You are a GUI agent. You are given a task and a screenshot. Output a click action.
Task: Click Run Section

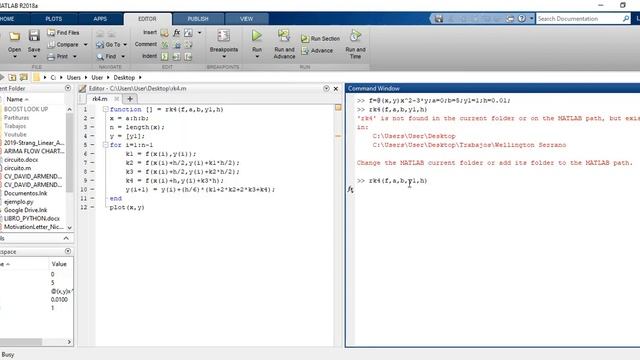point(320,38)
